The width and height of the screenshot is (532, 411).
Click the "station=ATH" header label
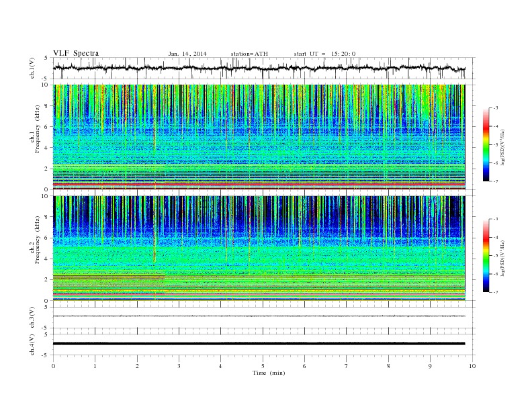(249, 54)
